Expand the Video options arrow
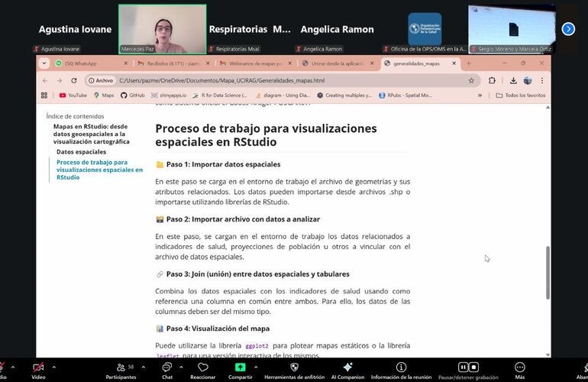 coord(54,367)
